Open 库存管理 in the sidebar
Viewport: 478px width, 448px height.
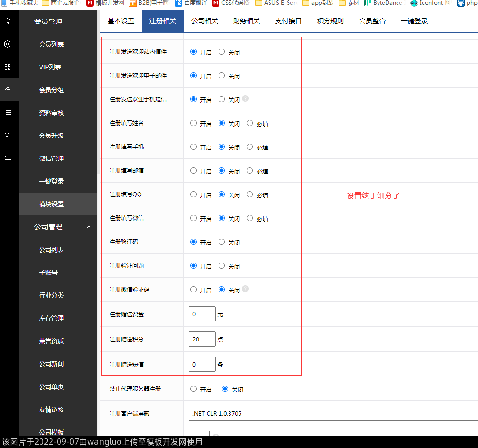tap(51, 318)
